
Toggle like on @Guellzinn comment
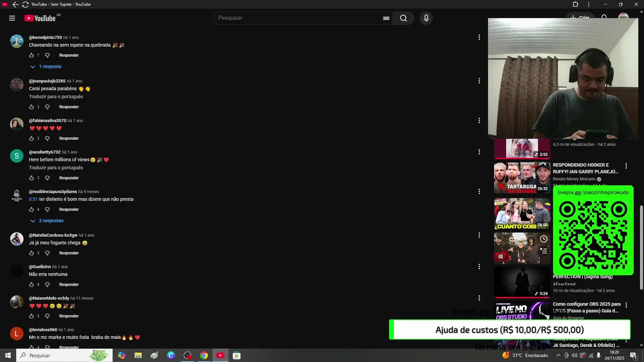pos(31,285)
